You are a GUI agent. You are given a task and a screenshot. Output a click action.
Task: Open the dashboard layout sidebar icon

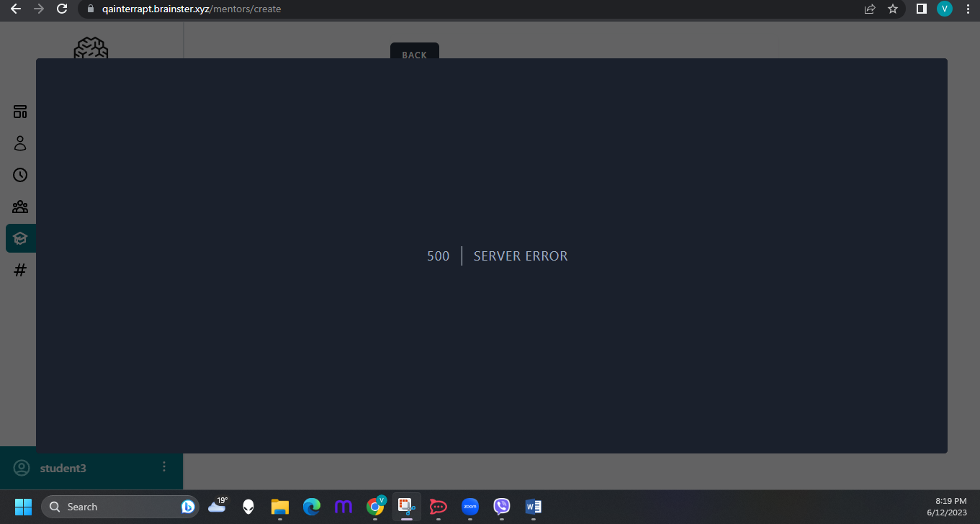[x=20, y=112]
